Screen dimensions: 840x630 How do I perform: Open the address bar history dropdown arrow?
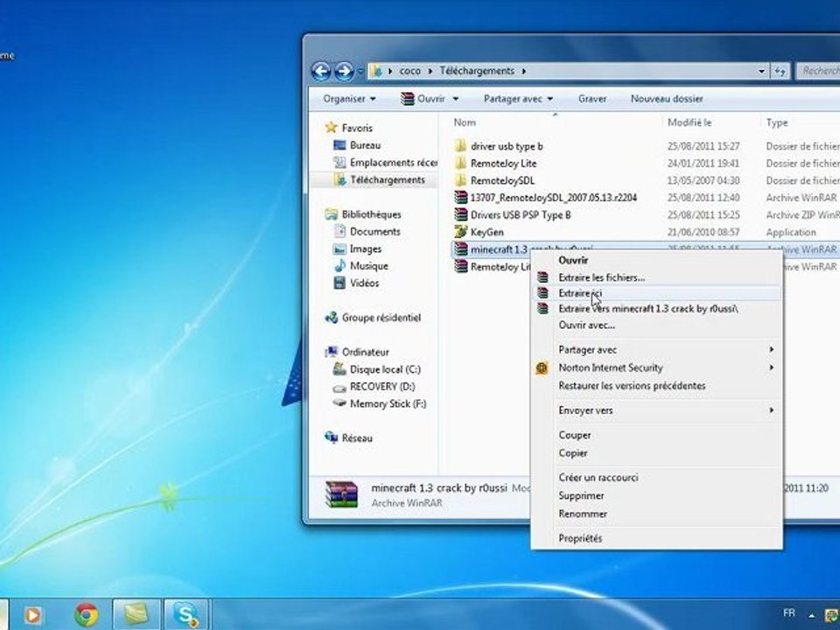click(761, 71)
